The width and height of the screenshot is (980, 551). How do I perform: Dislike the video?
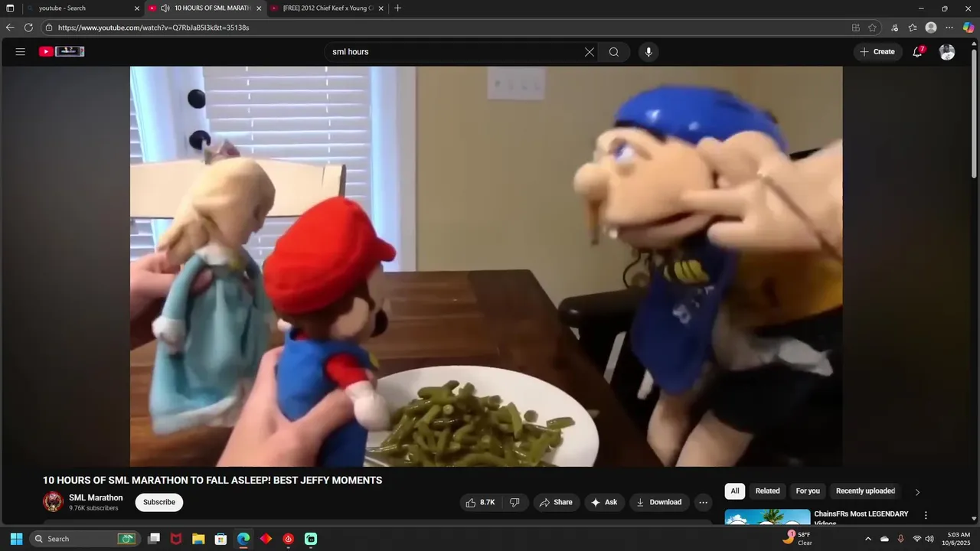514,502
